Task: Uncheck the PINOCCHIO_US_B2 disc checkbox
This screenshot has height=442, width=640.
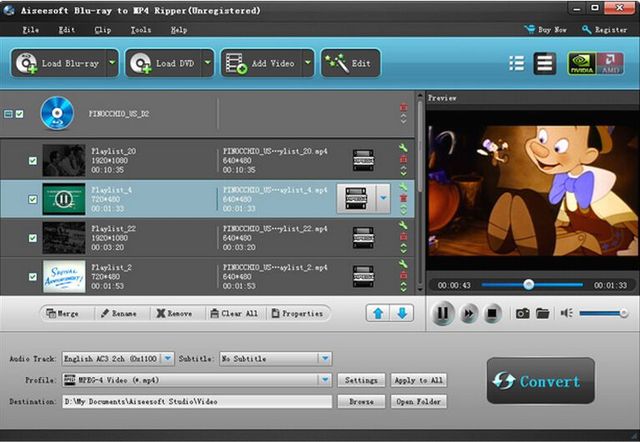Action: (20, 114)
